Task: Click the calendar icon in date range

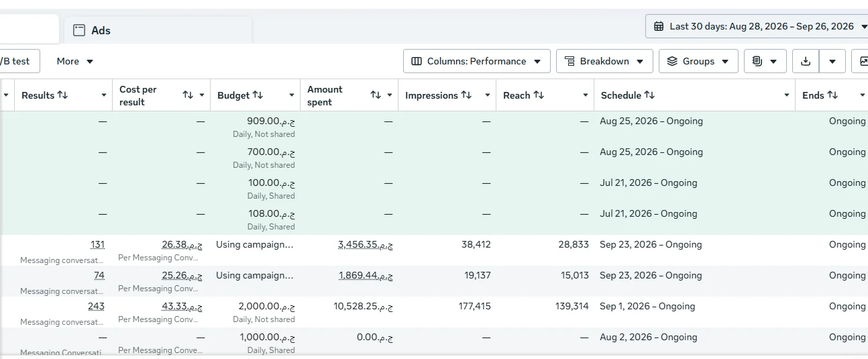Action: pyautogui.click(x=659, y=27)
